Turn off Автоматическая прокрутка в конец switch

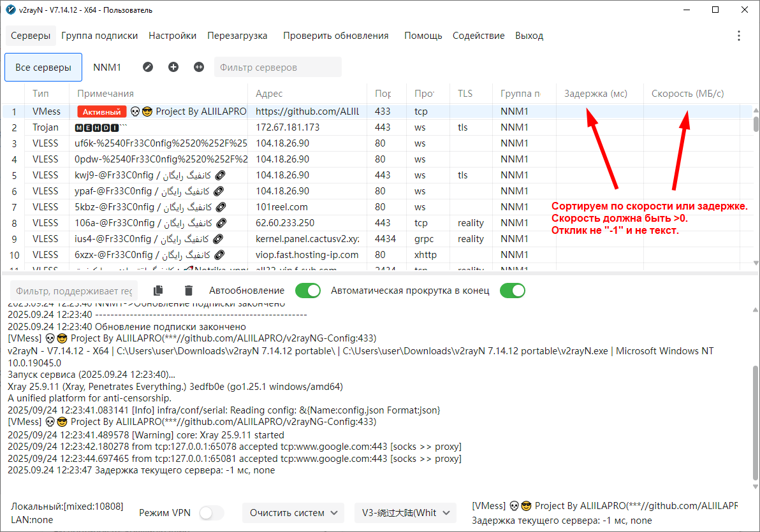512,291
